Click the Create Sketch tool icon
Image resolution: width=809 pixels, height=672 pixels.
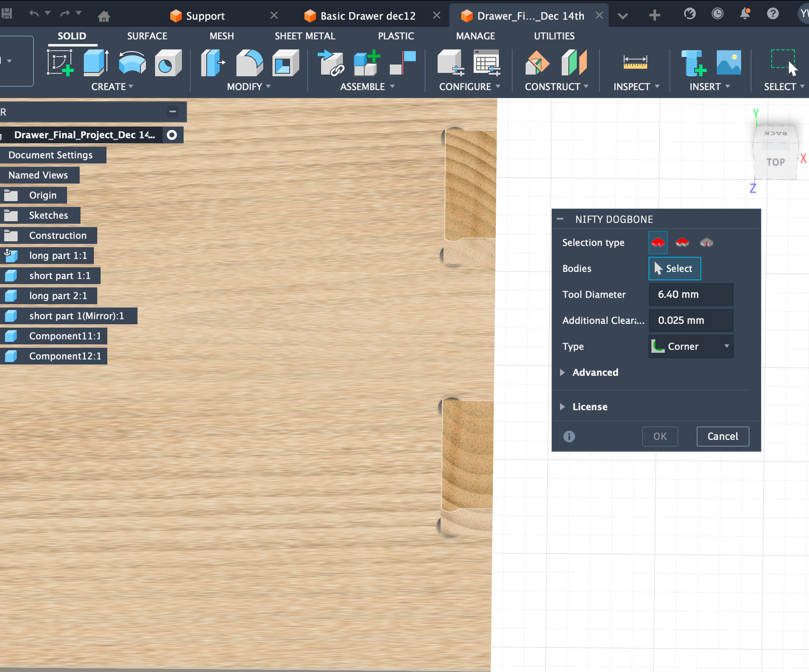60,63
